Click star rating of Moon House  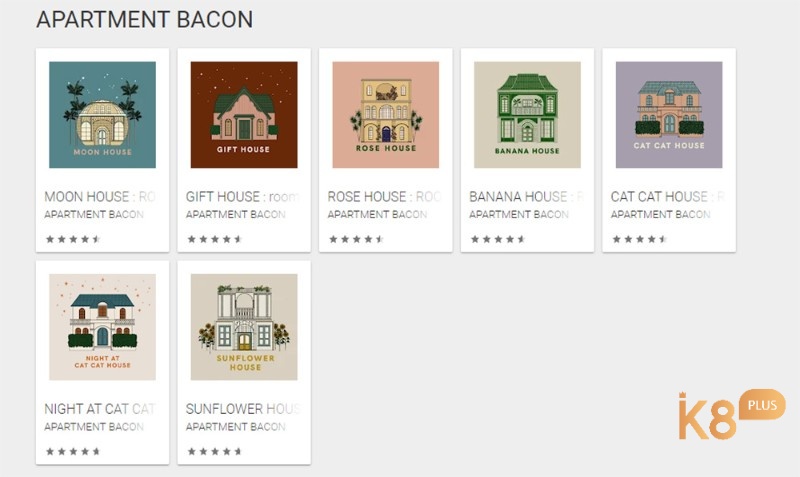tap(73, 239)
